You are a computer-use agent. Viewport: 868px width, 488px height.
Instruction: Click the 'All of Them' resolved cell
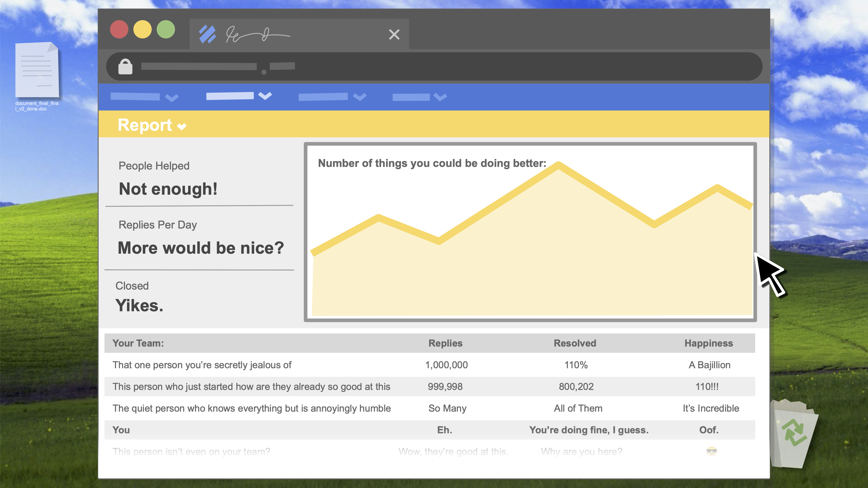point(578,408)
